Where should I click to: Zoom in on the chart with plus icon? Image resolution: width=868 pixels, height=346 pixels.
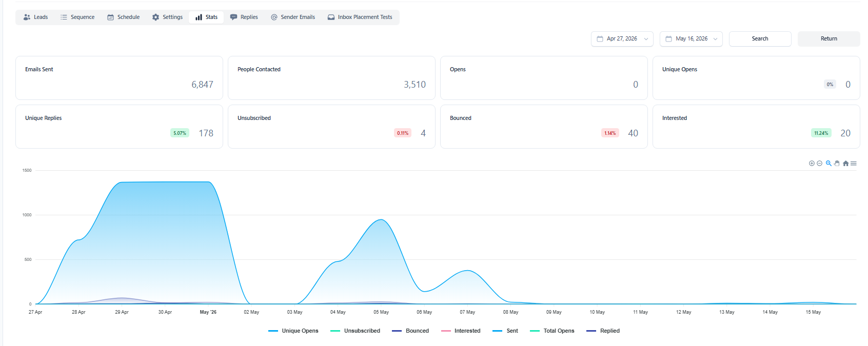[x=812, y=164]
